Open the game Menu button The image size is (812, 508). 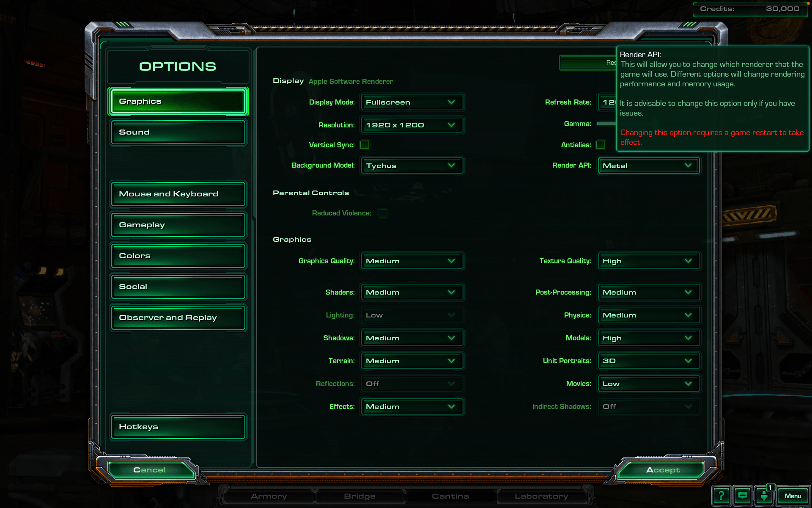point(793,496)
